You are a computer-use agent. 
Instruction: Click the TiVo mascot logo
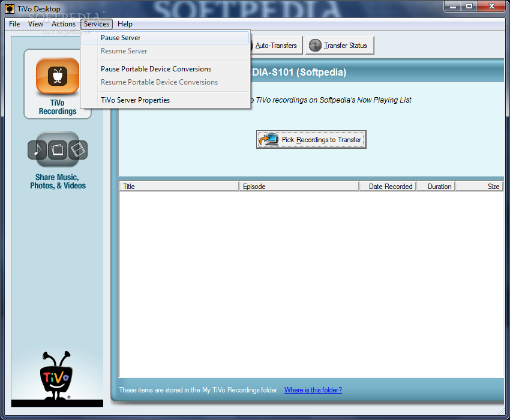[x=56, y=375]
